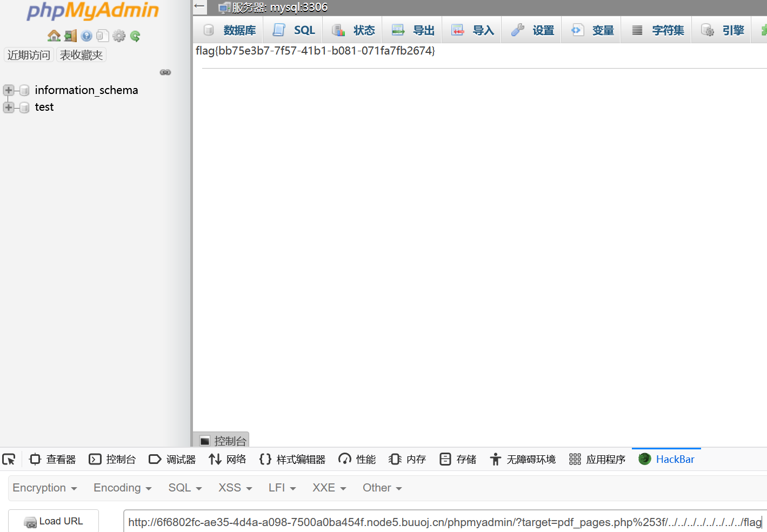767x532 pixels.
Task: Open the HackBar Encoding dropdown
Action: coord(123,488)
